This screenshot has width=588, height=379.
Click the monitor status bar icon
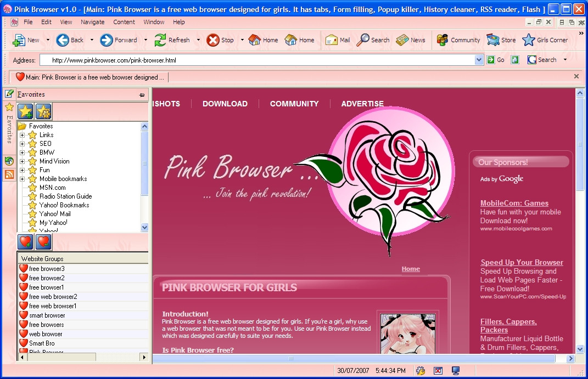(456, 371)
